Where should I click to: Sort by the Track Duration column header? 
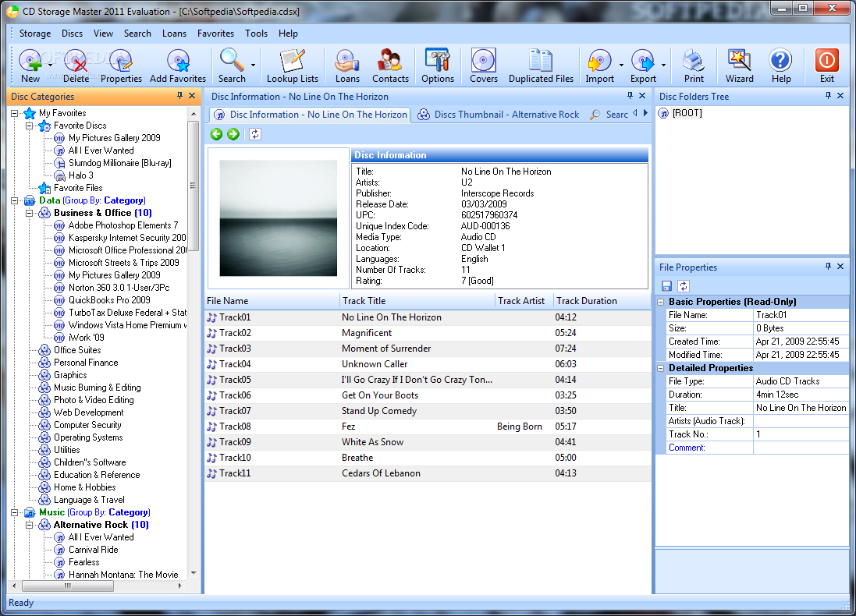602,301
